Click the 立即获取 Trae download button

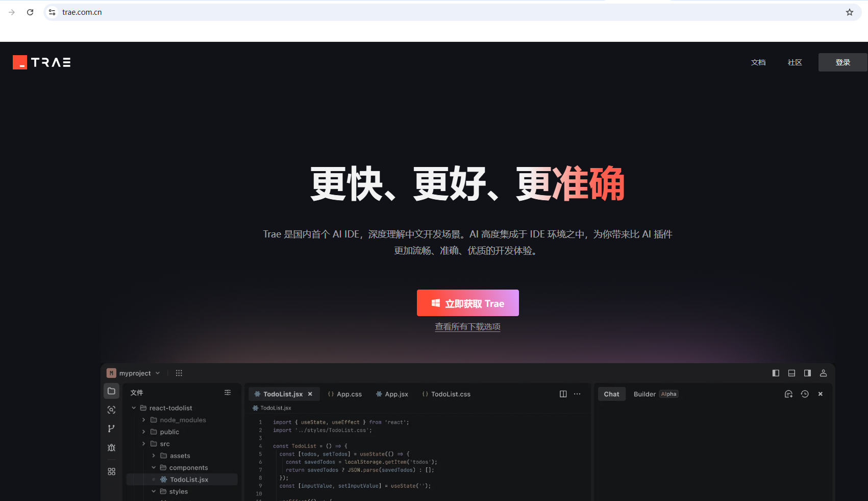(x=467, y=303)
